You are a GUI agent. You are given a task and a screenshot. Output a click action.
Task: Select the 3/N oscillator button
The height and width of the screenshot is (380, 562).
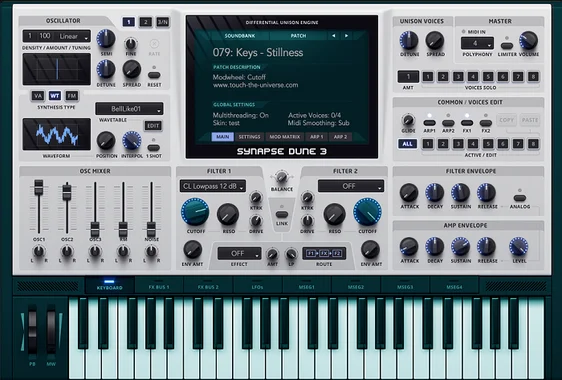point(163,22)
